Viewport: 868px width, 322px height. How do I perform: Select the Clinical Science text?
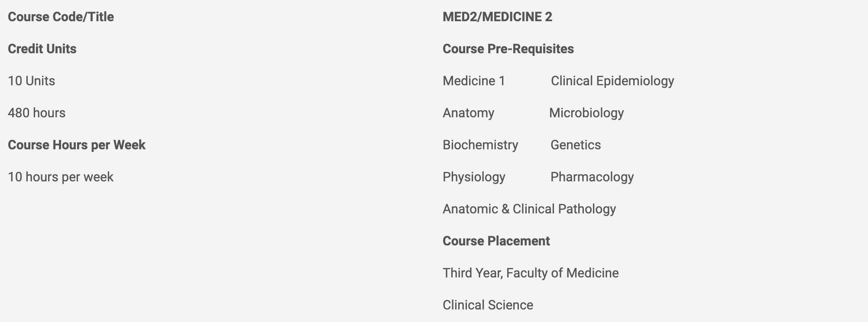[x=488, y=305]
